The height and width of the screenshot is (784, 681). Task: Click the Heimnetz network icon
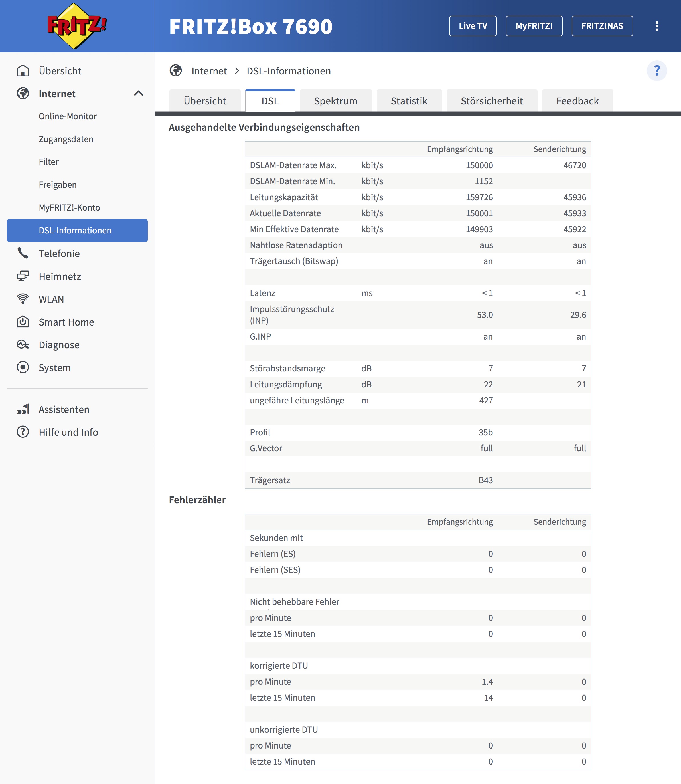pos(23,276)
